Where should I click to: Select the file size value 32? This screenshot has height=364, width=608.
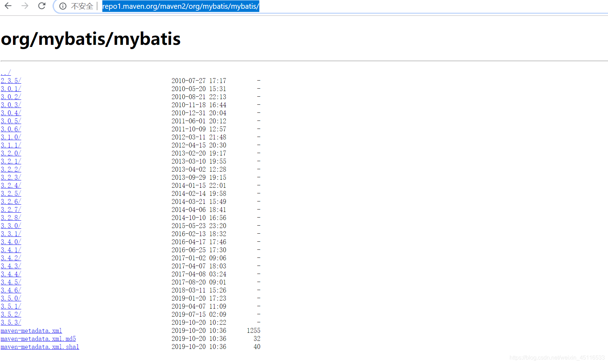click(257, 338)
